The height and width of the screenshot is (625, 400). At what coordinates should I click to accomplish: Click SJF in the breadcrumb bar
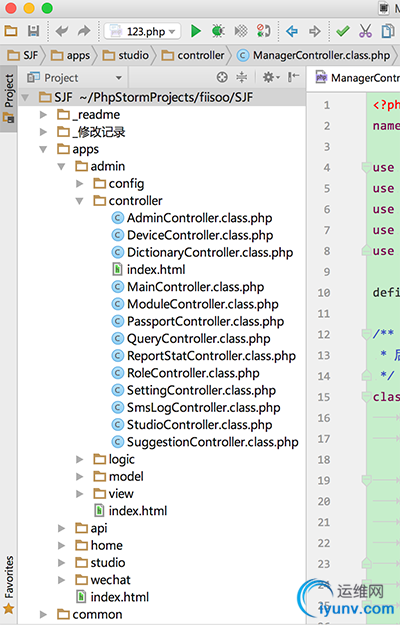tap(24, 55)
